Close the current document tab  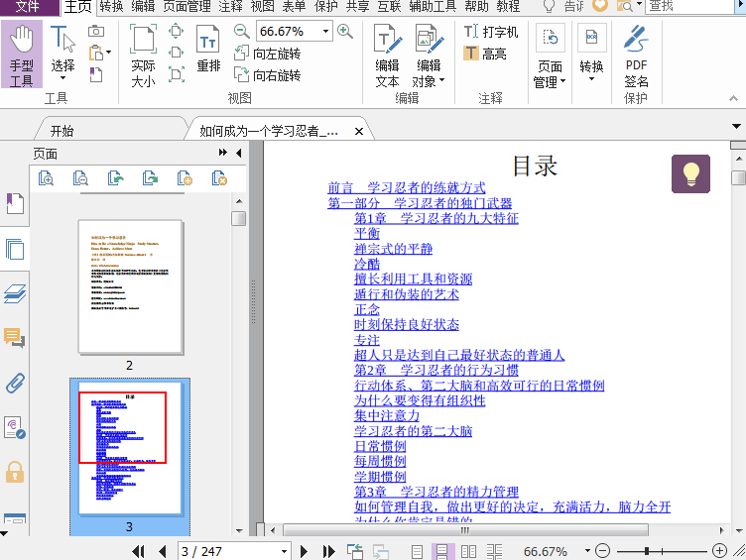point(359,131)
